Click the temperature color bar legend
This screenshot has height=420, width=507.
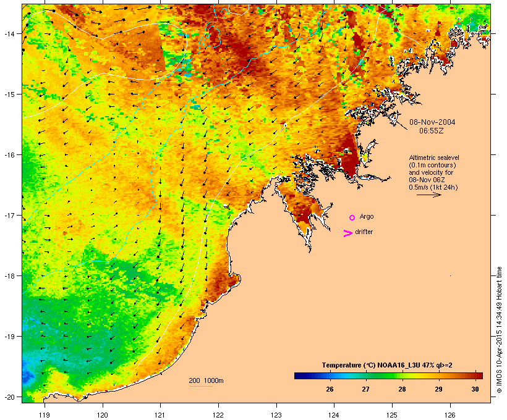[388, 376]
